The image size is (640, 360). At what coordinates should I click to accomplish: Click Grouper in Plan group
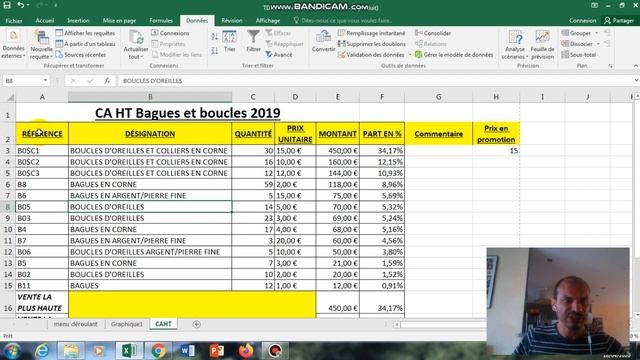click(x=576, y=33)
